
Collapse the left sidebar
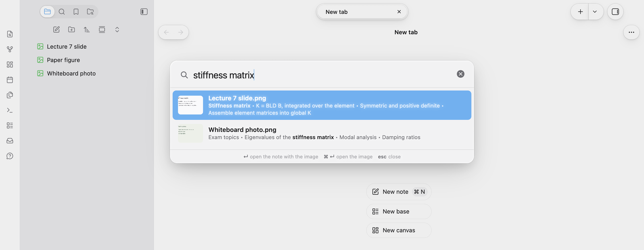[x=144, y=12]
